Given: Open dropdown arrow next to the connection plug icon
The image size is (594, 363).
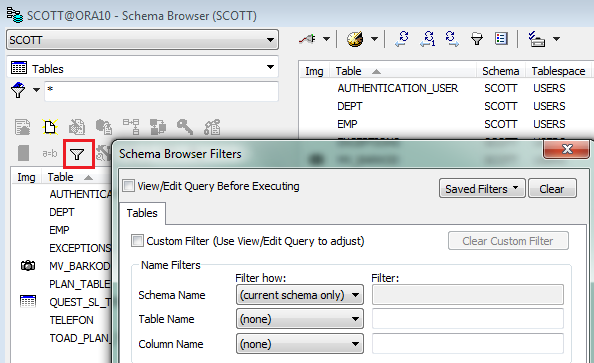Looking at the screenshot, I should coord(326,39).
